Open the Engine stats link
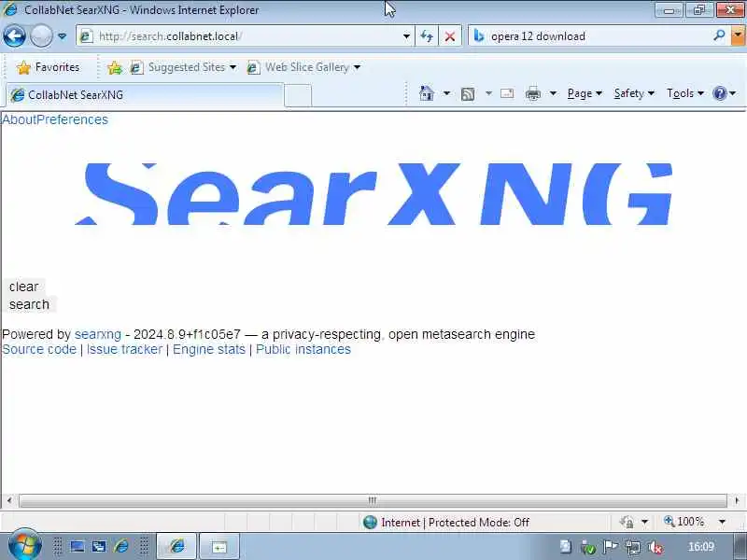 point(208,349)
